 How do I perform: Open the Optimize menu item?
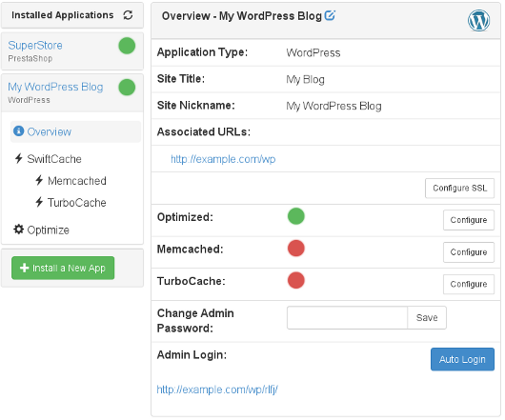48,230
